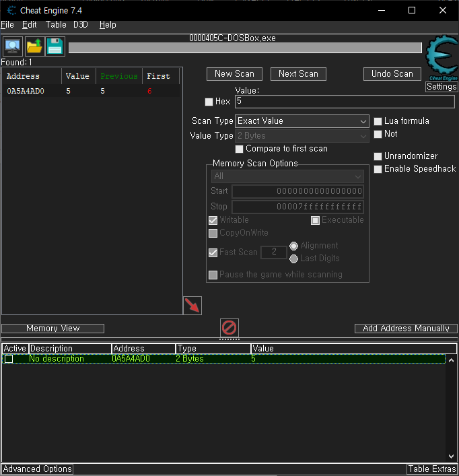Click the Cheat Engine gear logo
Viewport: 459px width, 476px height.
click(x=442, y=58)
